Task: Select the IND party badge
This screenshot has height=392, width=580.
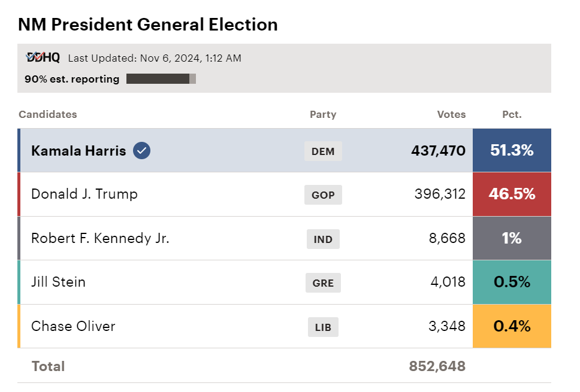Action: [323, 239]
